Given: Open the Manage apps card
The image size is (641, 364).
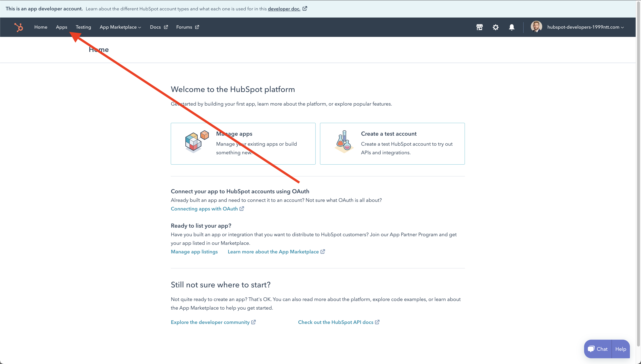Looking at the screenshot, I should [x=243, y=144].
